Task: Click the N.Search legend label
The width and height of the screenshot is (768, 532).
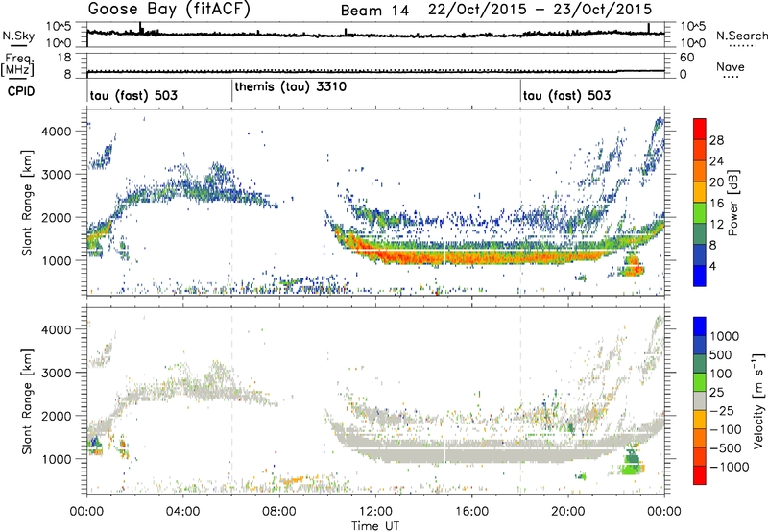Action: (741, 36)
